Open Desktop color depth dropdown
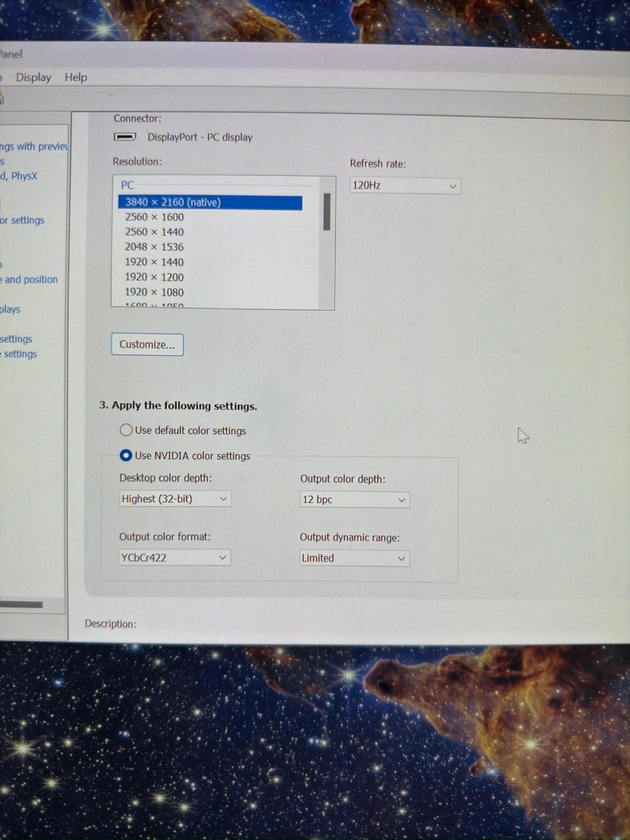The image size is (630, 840). tap(175, 499)
